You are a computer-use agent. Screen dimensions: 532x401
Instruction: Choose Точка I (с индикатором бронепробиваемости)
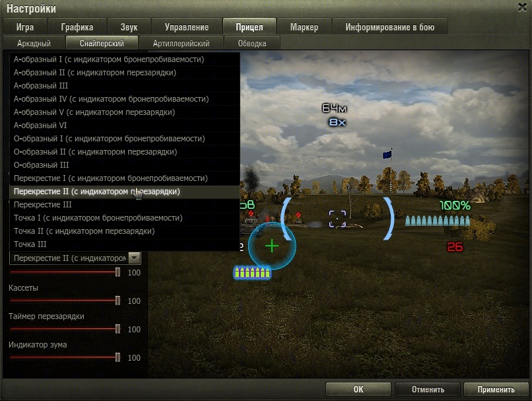(x=125, y=218)
